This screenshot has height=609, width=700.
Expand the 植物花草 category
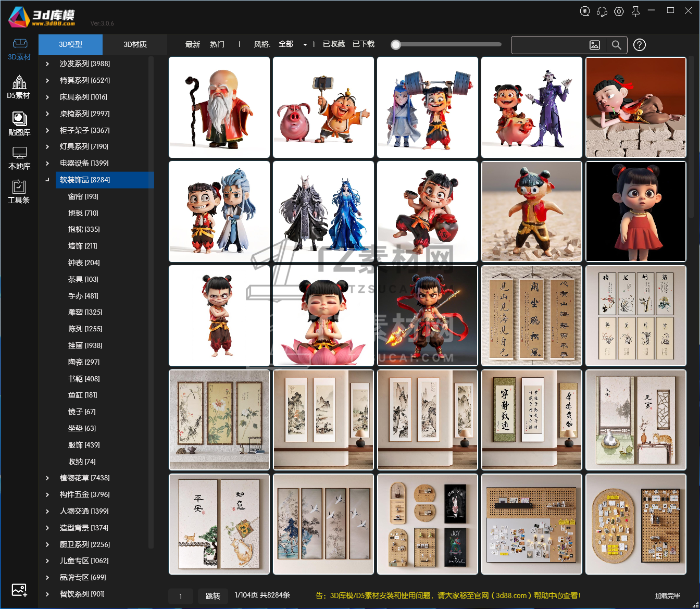pos(47,478)
